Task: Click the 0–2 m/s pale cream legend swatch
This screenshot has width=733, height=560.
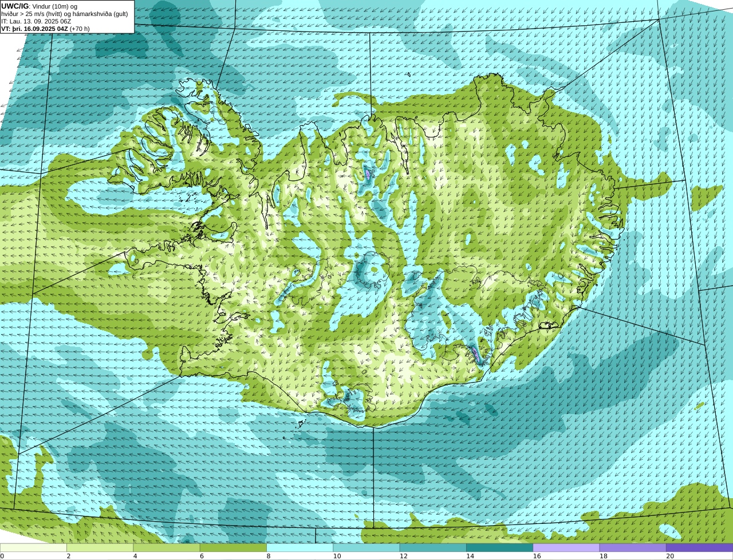Action: [33, 547]
